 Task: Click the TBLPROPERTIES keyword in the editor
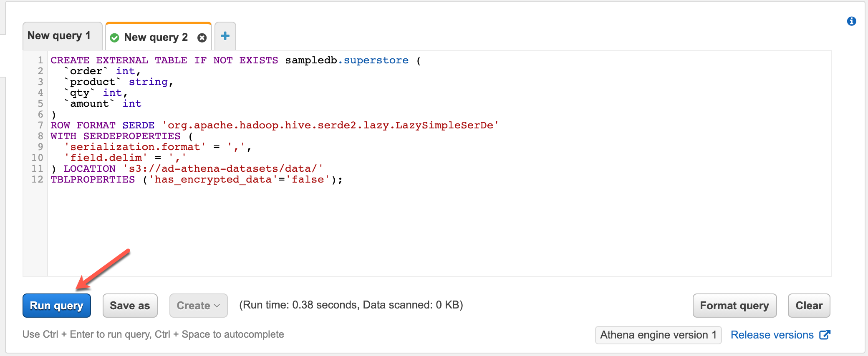[x=93, y=180]
